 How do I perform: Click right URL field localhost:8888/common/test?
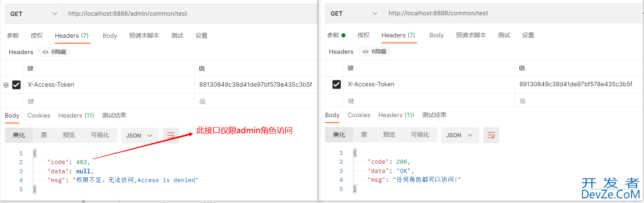(x=513, y=13)
